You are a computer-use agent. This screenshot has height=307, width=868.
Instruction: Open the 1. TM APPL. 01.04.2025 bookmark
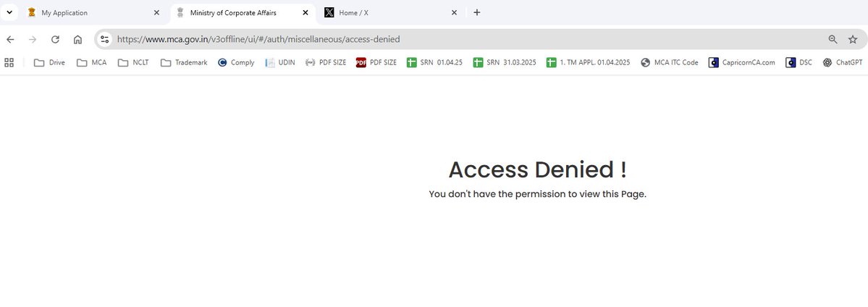click(589, 62)
